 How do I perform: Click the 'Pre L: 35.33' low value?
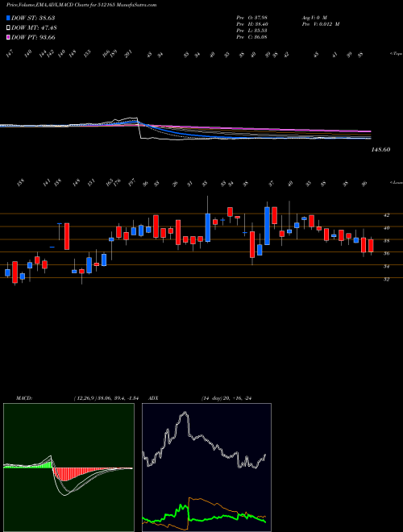pos(252,31)
